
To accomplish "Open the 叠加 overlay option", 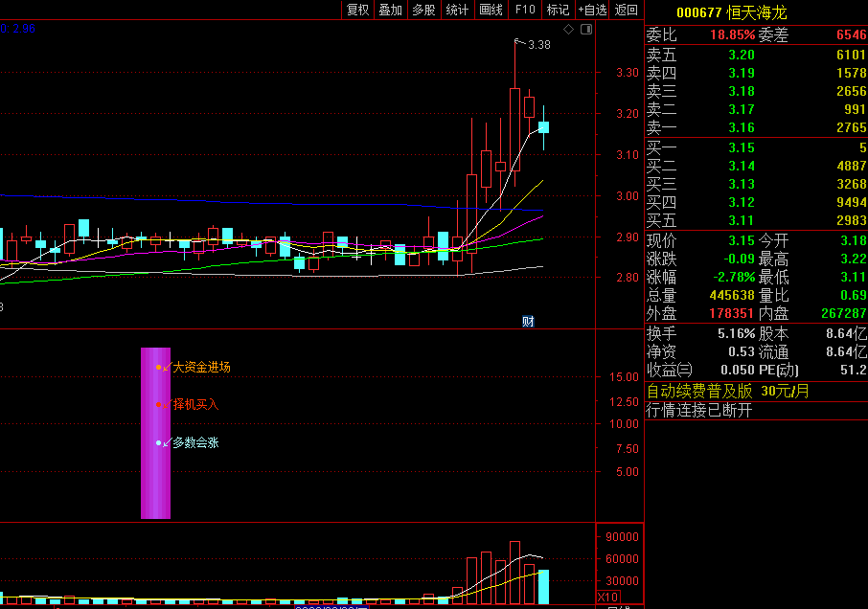I will [x=390, y=10].
